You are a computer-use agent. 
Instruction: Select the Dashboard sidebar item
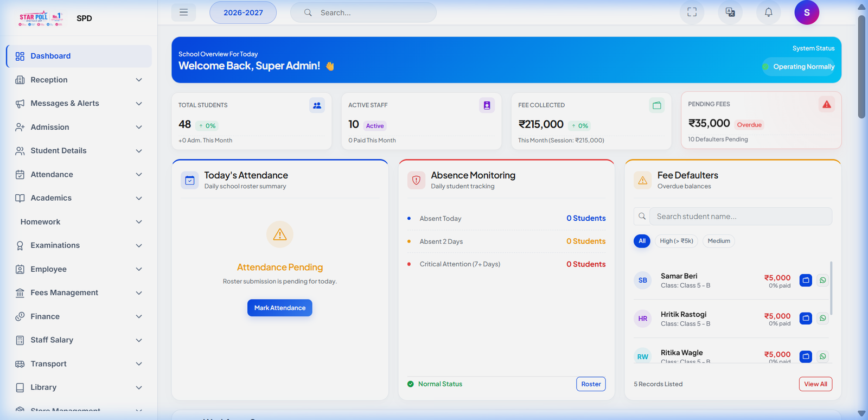pos(79,56)
